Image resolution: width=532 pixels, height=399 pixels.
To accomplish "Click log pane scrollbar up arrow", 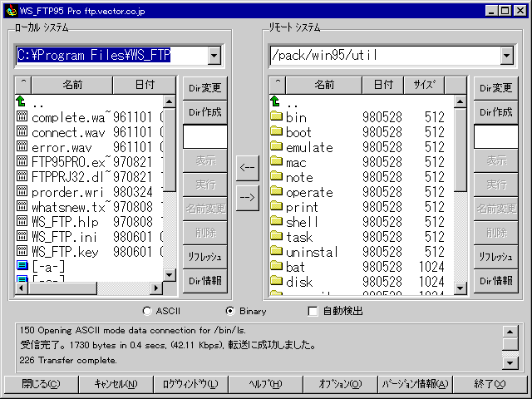I will [x=510, y=332].
